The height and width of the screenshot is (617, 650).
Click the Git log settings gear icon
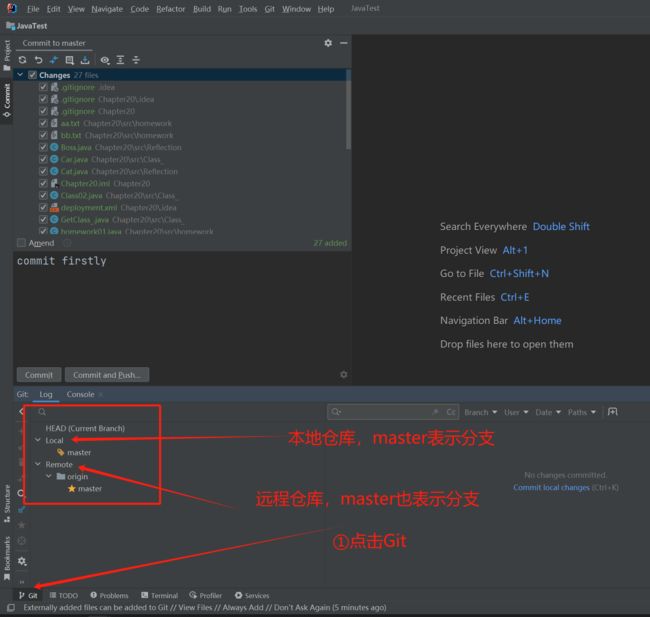[x=22, y=561]
